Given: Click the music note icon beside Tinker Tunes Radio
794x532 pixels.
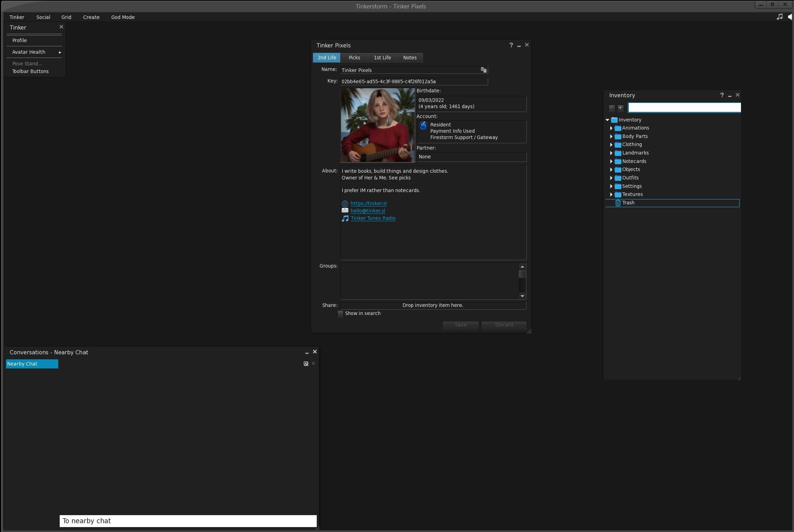Looking at the screenshot, I should tap(345, 218).
